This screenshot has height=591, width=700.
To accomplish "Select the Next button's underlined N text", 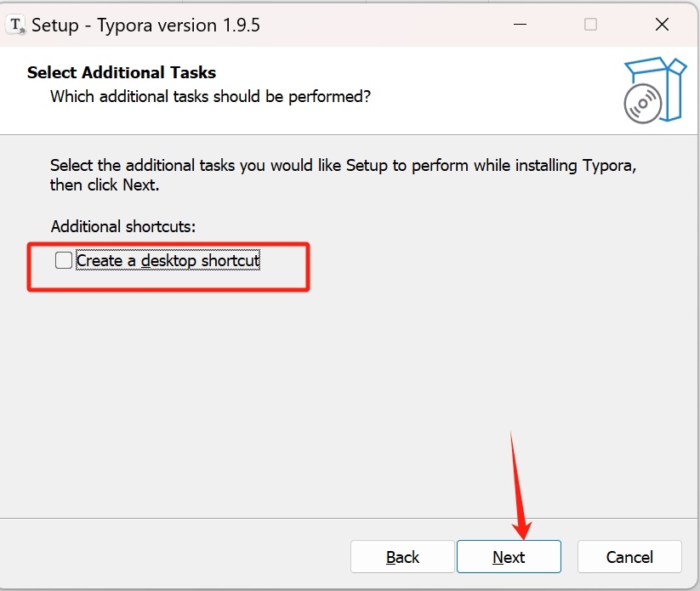I will coord(498,557).
